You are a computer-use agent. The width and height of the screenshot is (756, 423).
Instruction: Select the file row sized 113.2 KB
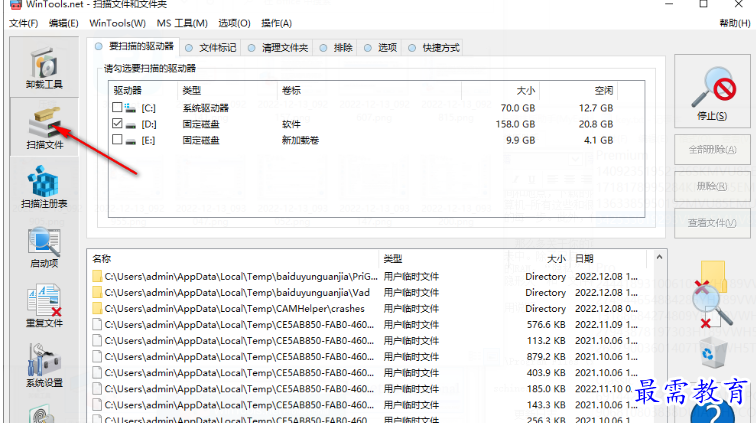[x=367, y=341]
